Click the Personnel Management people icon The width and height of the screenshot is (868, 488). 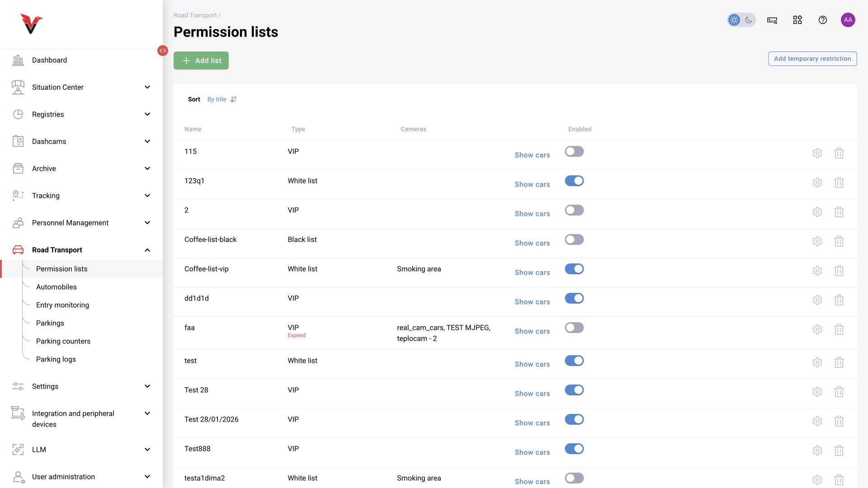point(18,223)
